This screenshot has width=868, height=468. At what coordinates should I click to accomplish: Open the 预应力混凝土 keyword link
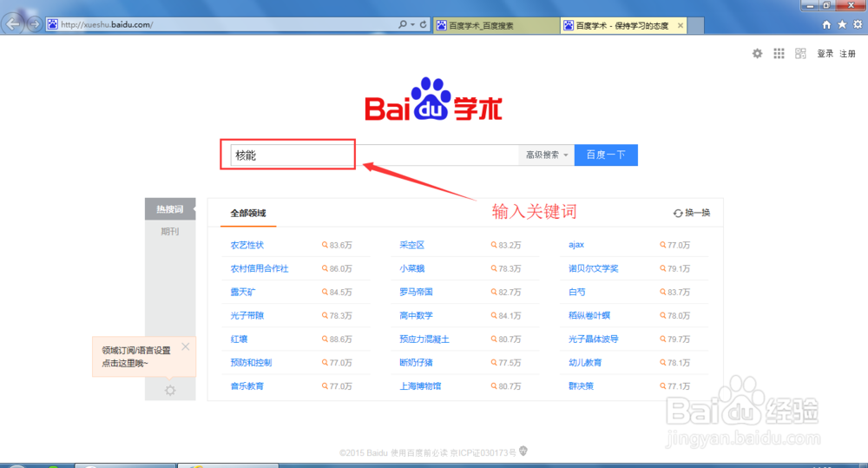click(424, 339)
